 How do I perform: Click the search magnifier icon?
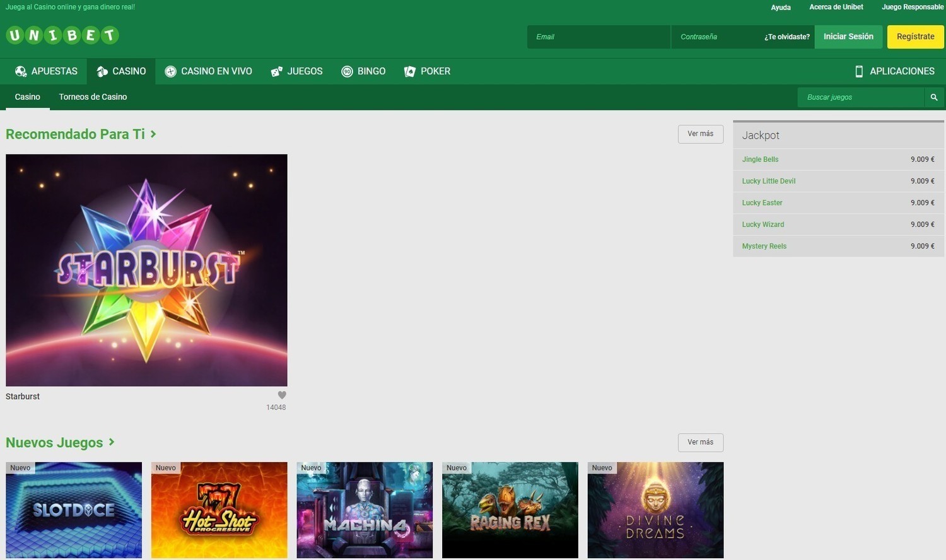pos(934,97)
